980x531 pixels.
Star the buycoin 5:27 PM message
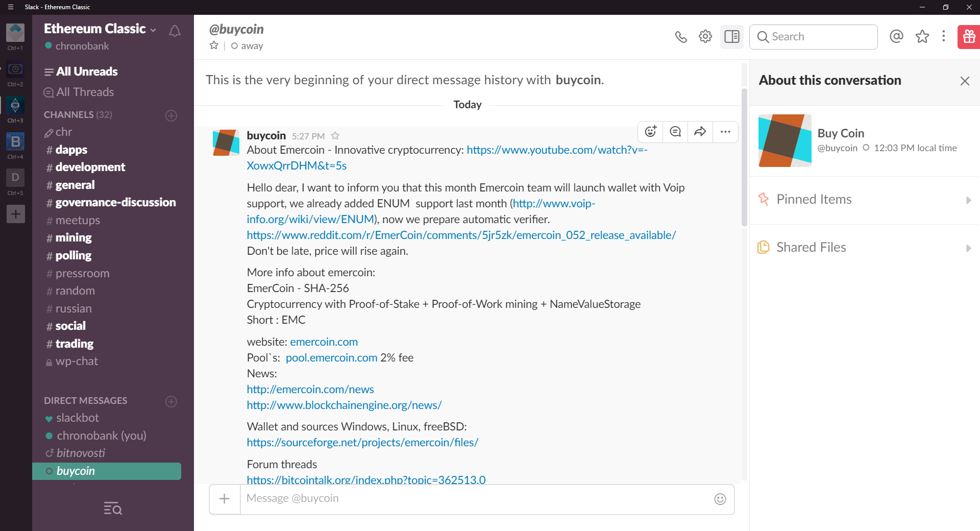click(x=335, y=136)
